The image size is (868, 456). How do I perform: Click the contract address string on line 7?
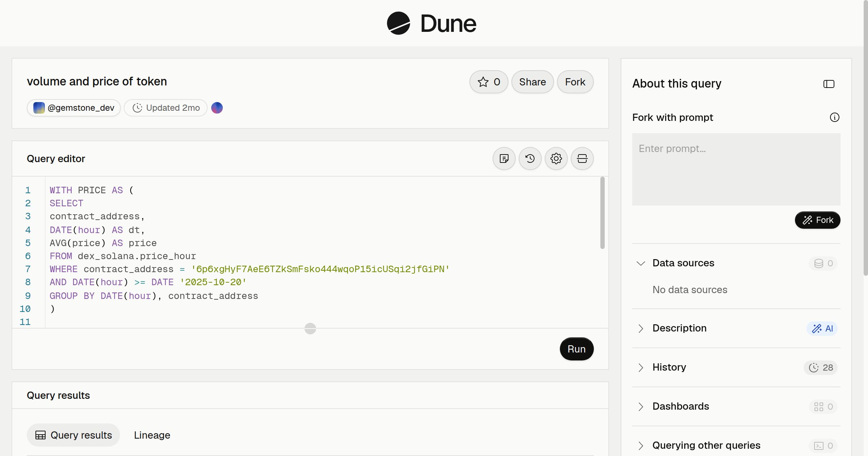(x=320, y=269)
